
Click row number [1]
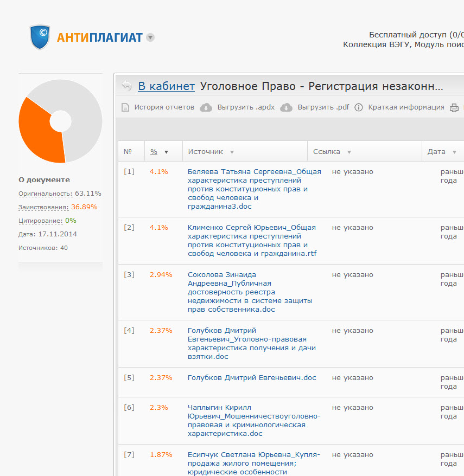(129, 171)
